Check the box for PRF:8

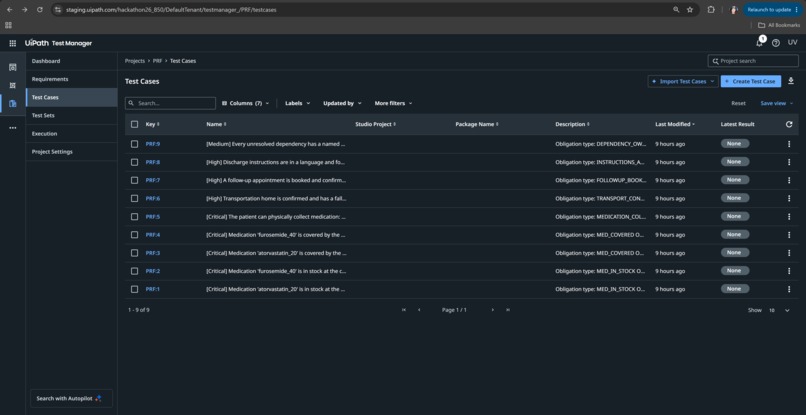tap(134, 162)
